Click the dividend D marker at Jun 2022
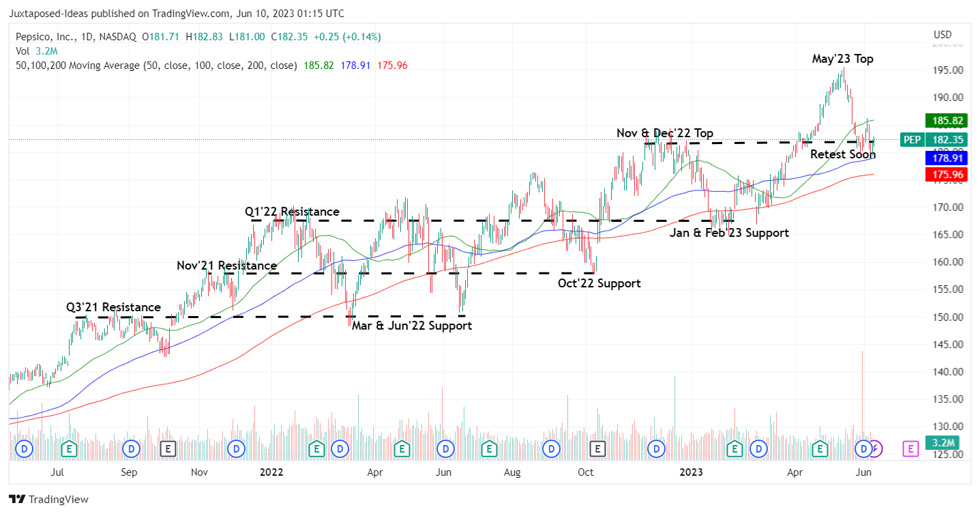The width and height of the screenshot is (980, 514). click(446, 448)
